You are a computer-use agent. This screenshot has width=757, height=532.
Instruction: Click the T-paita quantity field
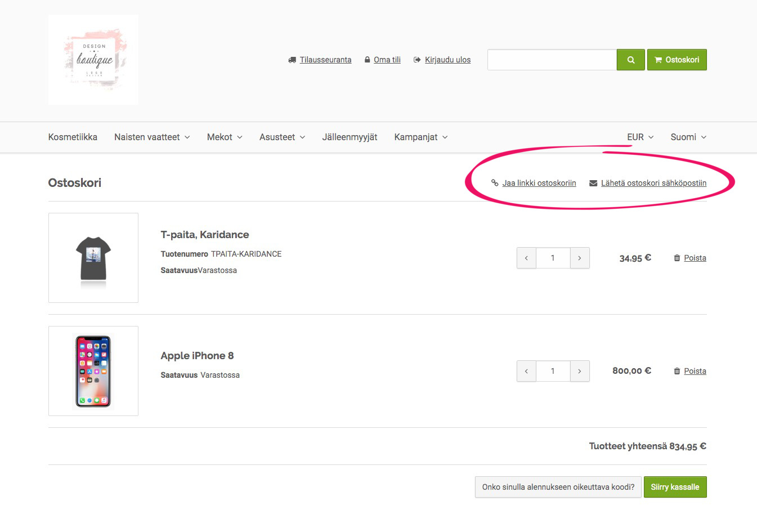click(553, 258)
